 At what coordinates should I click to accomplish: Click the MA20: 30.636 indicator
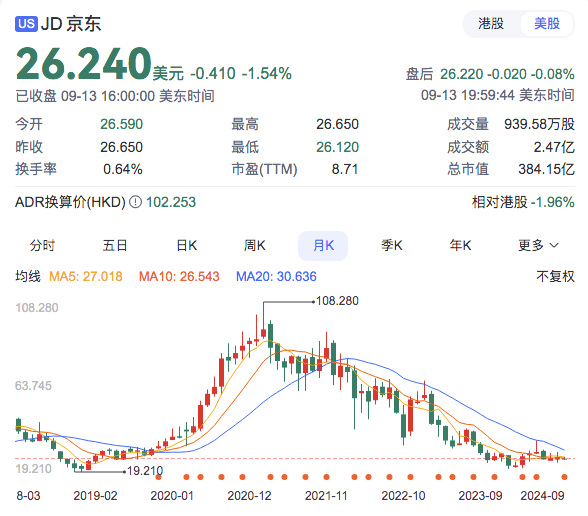[276, 276]
